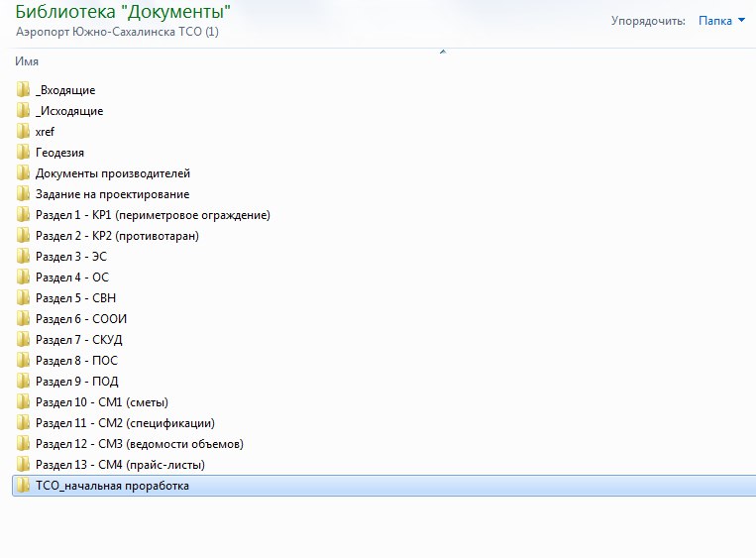Viewport: 756px width, 558px height.
Task: Click the dropdown arrow beside Папка
Action: pos(741,20)
